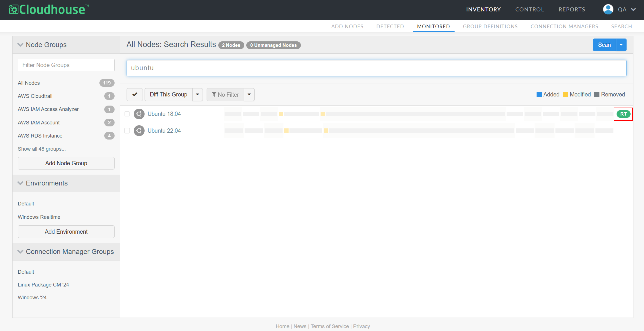The image size is (644, 331).
Task: Click the gray Removed legend swatch
Action: point(597,94)
